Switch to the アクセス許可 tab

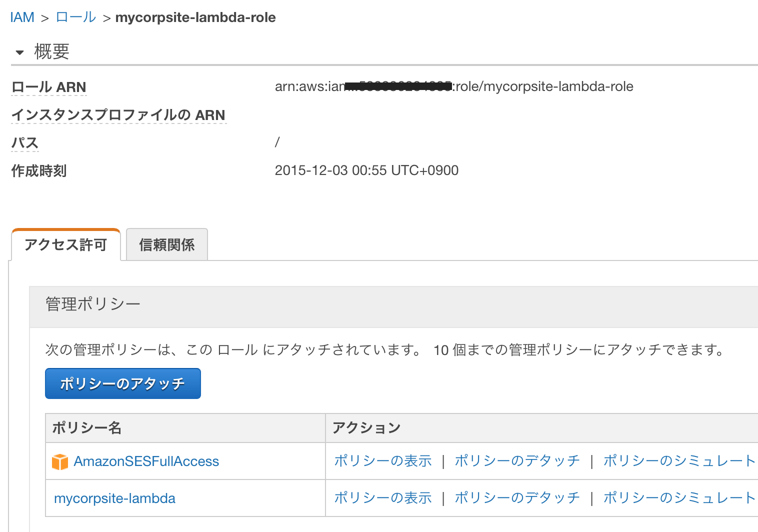pos(65,244)
